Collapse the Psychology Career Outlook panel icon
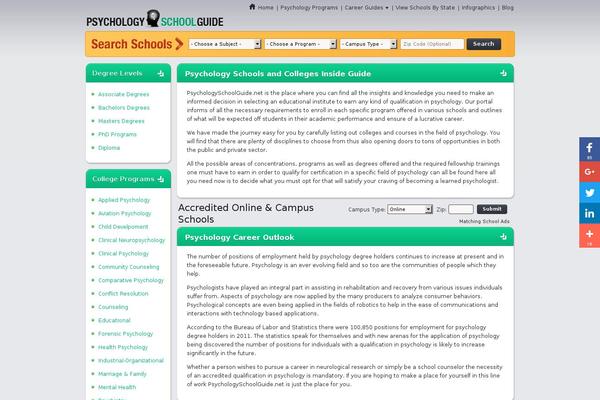 pyautogui.click(x=503, y=237)
